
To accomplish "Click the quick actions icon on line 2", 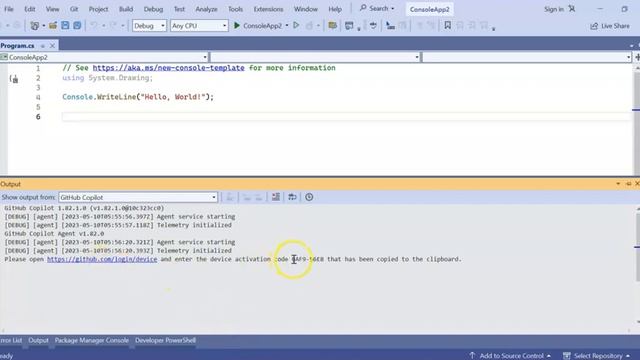I will [x=14, y=79].
